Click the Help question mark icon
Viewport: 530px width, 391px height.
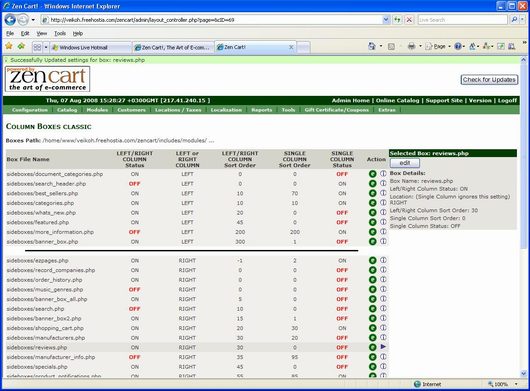click(458, 47)
